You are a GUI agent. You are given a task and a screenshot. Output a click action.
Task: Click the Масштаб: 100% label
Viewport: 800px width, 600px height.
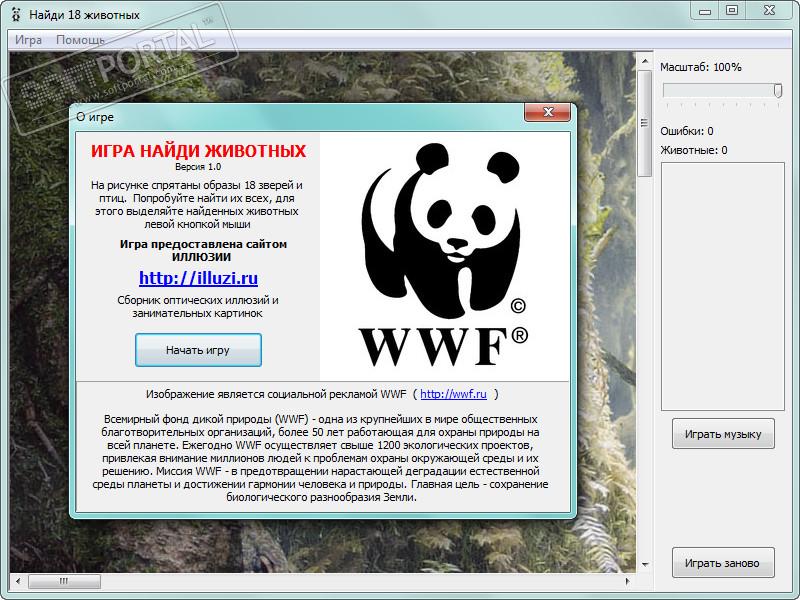701,67
